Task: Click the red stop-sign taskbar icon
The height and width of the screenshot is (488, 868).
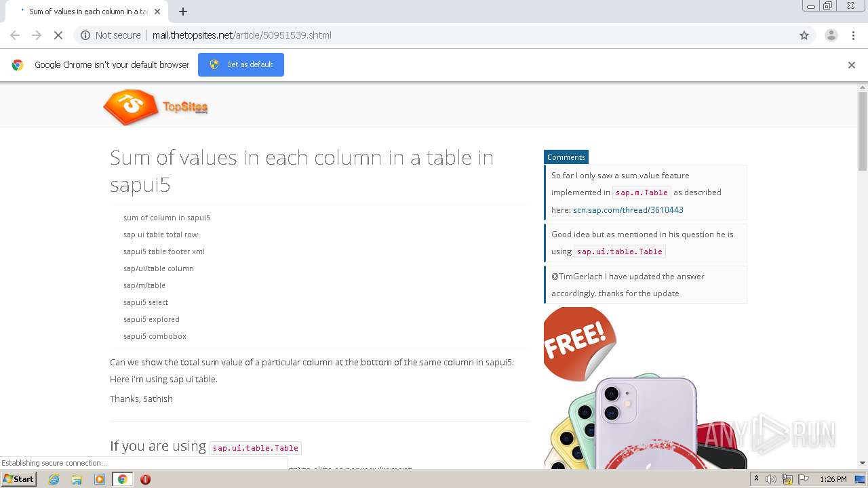Action: tap(145, 479)
